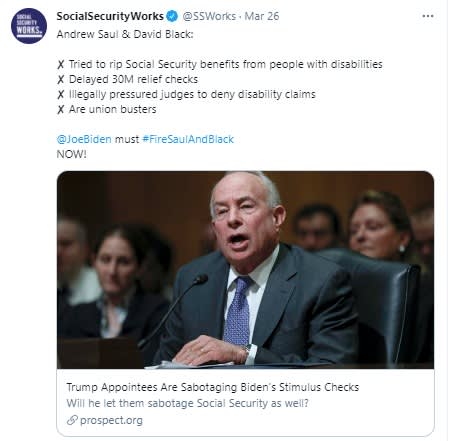Click the "Andrew Saul & David Black:" text
The image size is (457, 441).
click(125, 35)
